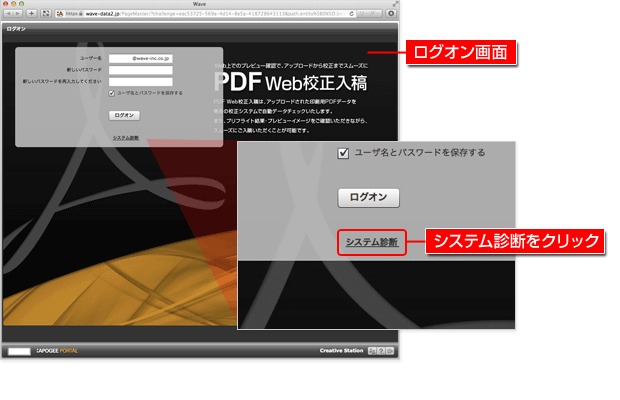Click the highlighted システム診断 link in callout

[x=371, y=242]
